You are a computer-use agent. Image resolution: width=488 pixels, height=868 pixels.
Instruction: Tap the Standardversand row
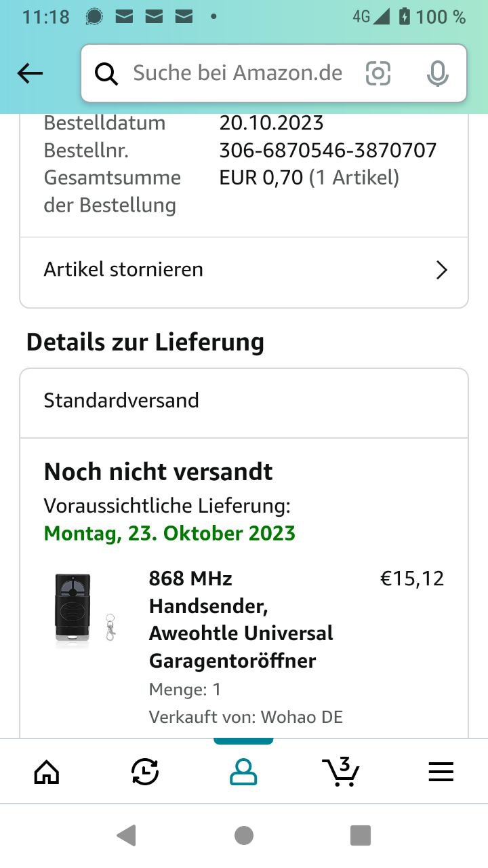click(244, 401)
